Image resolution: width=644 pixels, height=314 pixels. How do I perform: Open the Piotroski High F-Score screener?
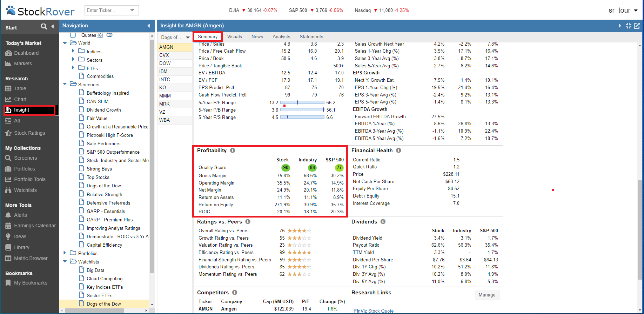click(110, 135)
